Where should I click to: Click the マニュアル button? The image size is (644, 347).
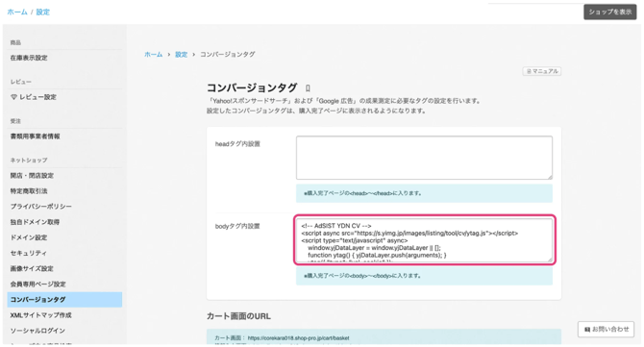[x=542, y=71]
